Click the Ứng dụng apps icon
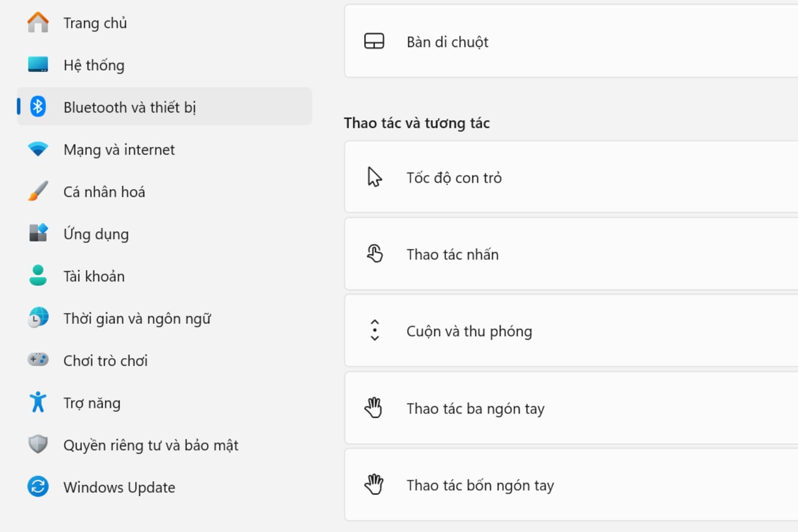The width and height of the screenshot is (798, 532). coord(38,233)
